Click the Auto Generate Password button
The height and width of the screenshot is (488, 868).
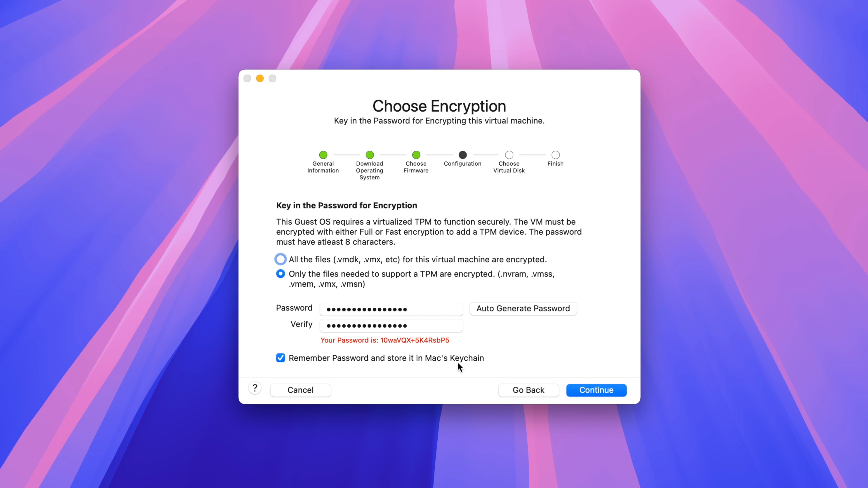[524, 308]
